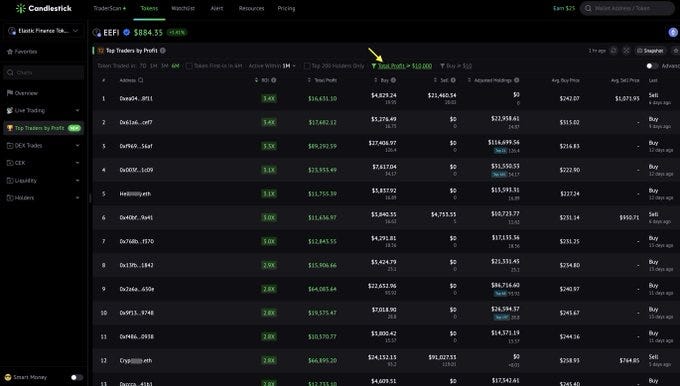The width and height of the screenshot is (680, 386).
Task: Click the Buy ≥ $10 filter text
Action: click(459, 66)
